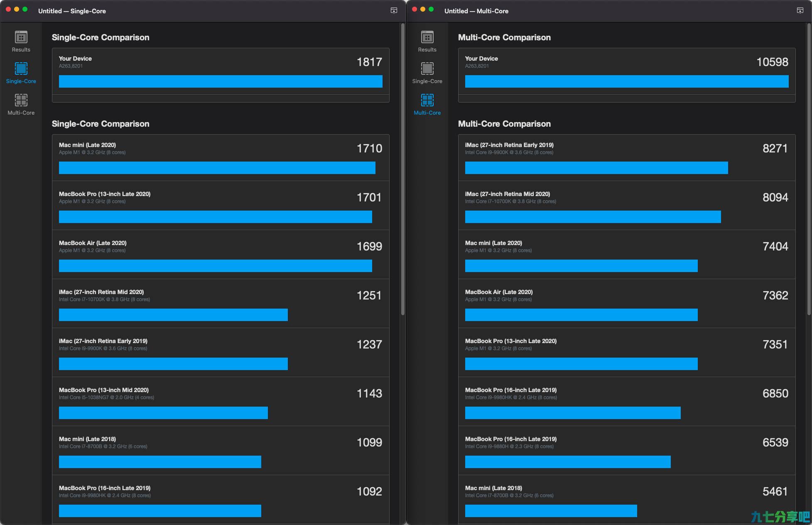Select Single-Core icon in the Multi-Core window sidebar

point(427,69)
